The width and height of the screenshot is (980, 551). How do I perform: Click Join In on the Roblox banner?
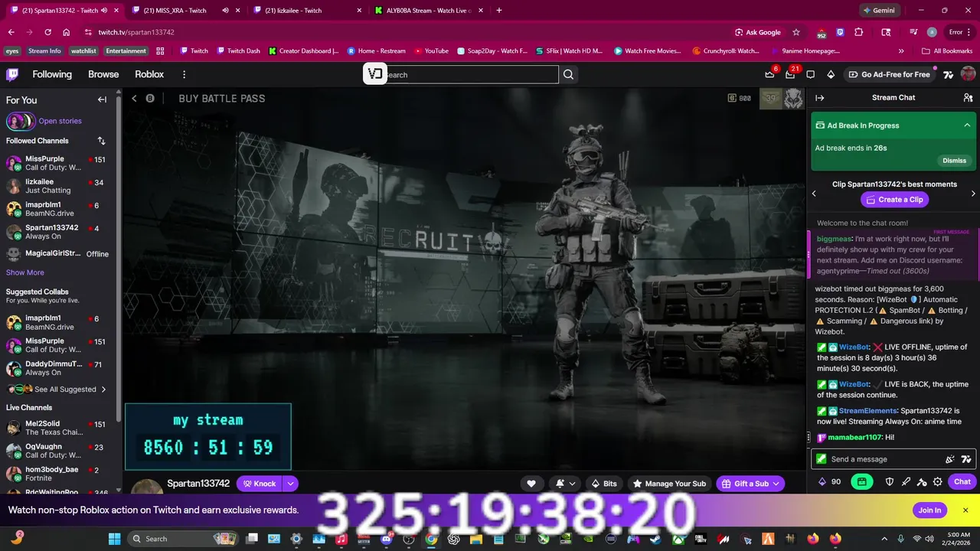(929, 510)
